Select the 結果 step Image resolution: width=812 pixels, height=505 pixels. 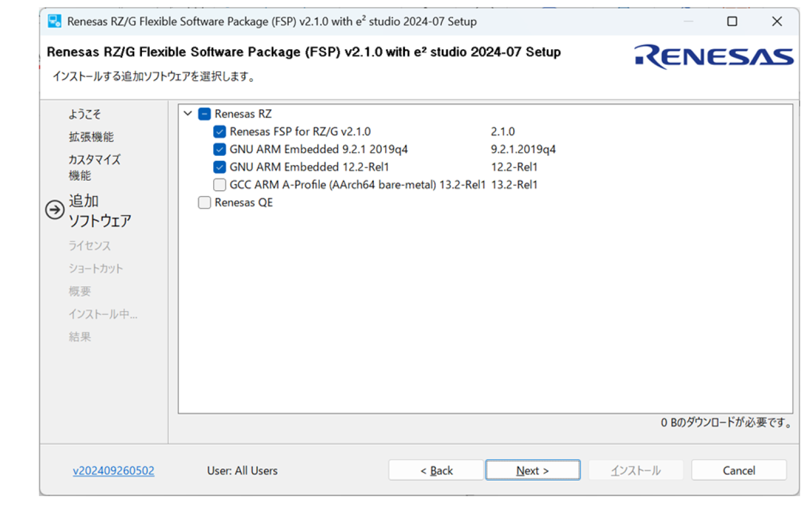(x=80, y=336)
